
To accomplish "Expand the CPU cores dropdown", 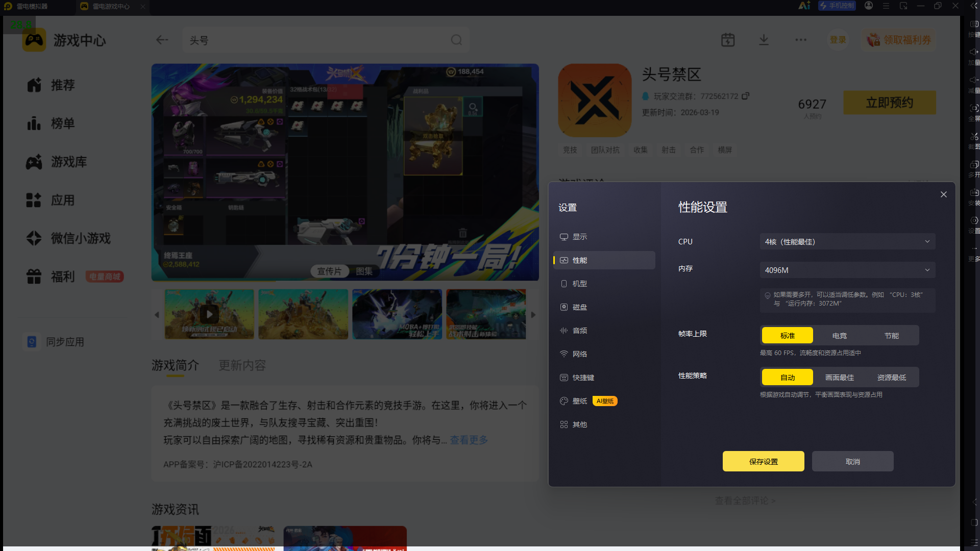I will (x=848, y=241).
